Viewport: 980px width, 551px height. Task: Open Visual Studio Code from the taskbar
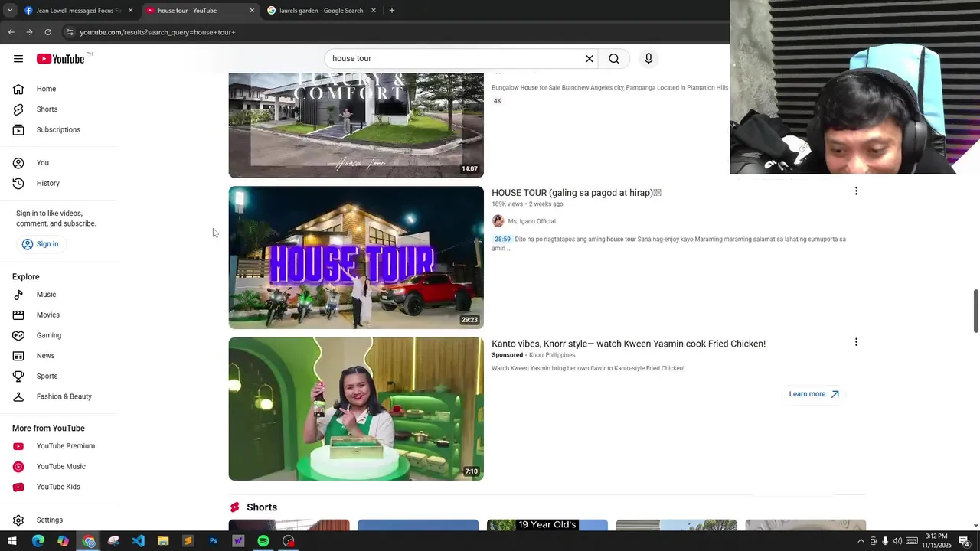point(138,541)
